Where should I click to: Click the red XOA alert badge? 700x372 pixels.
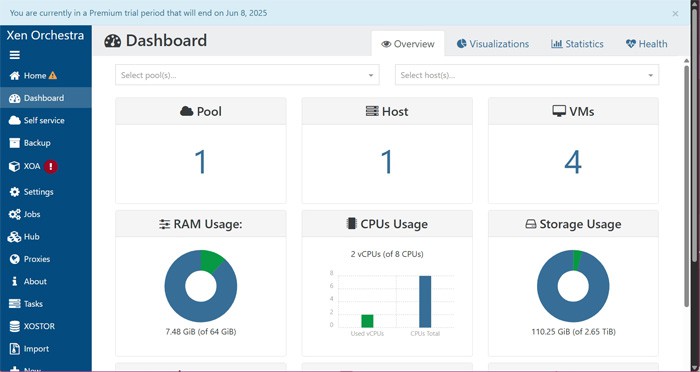[51, 167]
